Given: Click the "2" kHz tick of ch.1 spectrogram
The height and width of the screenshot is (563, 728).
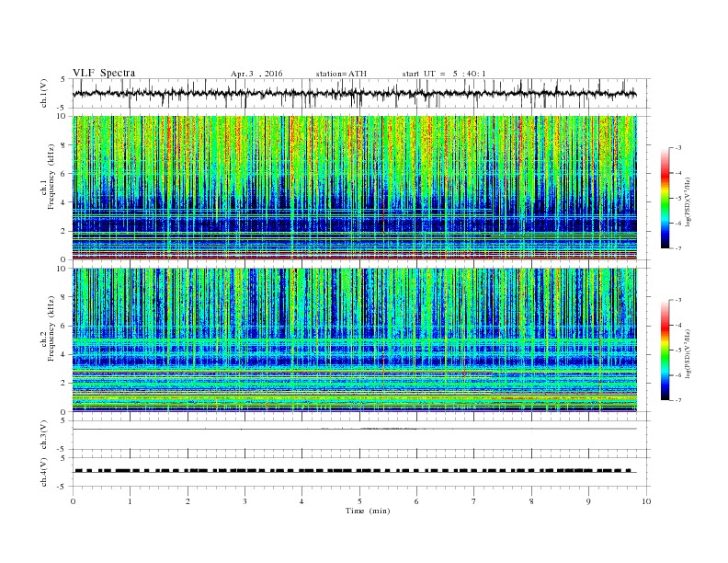Looking at the screenshot, I should (64, 231).
